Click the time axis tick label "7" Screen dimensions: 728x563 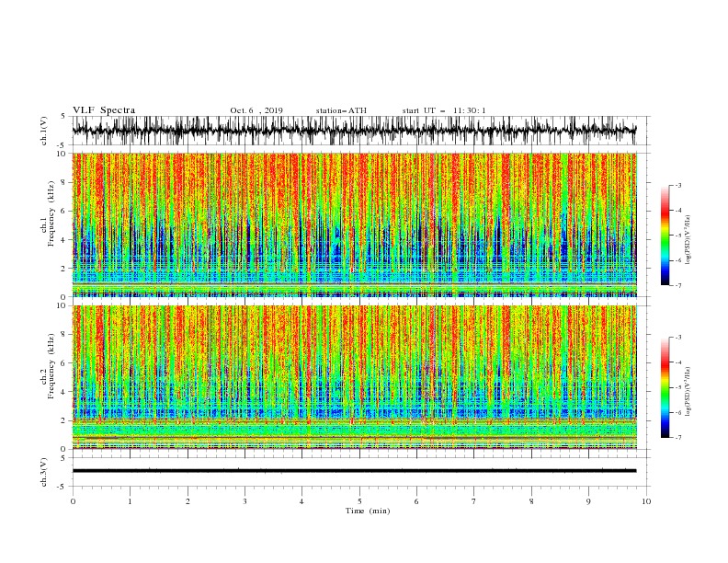coord(474,501)
